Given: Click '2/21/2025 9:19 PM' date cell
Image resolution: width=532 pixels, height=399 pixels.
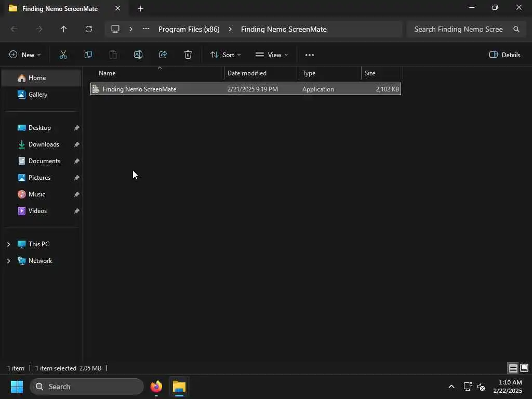Looking at the screenshot, I should 253,89.
